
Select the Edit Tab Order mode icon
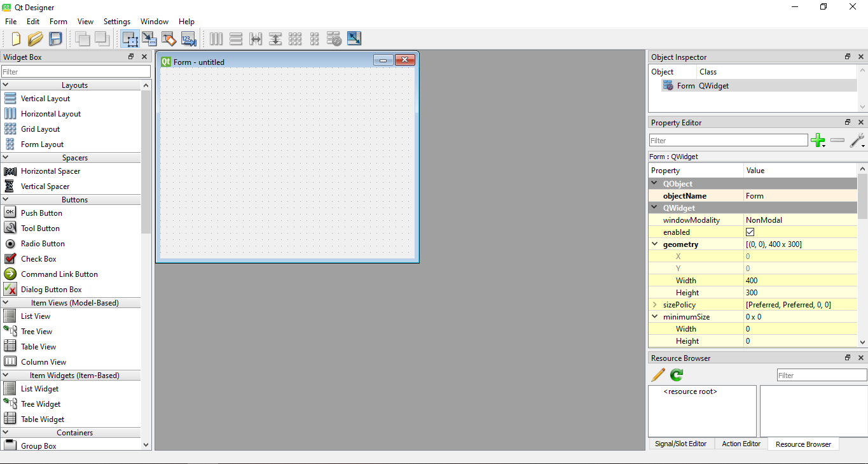click(x=188, y=39)
